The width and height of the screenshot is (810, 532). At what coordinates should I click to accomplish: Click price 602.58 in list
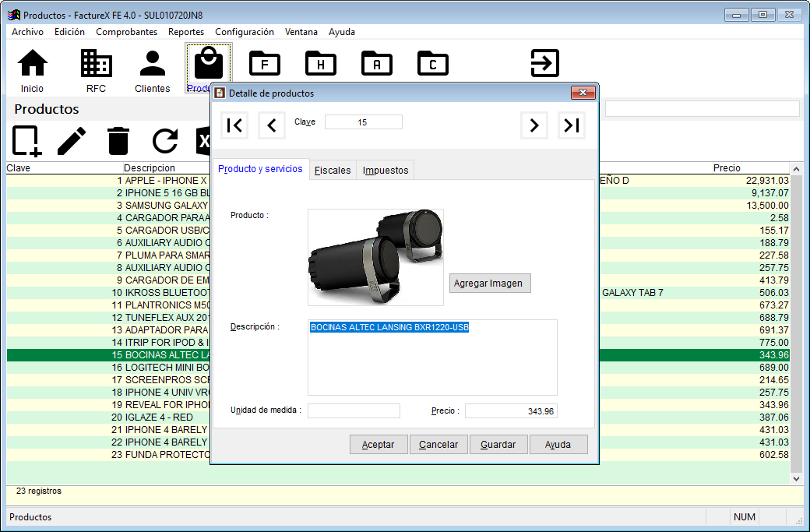coord(774,455)
